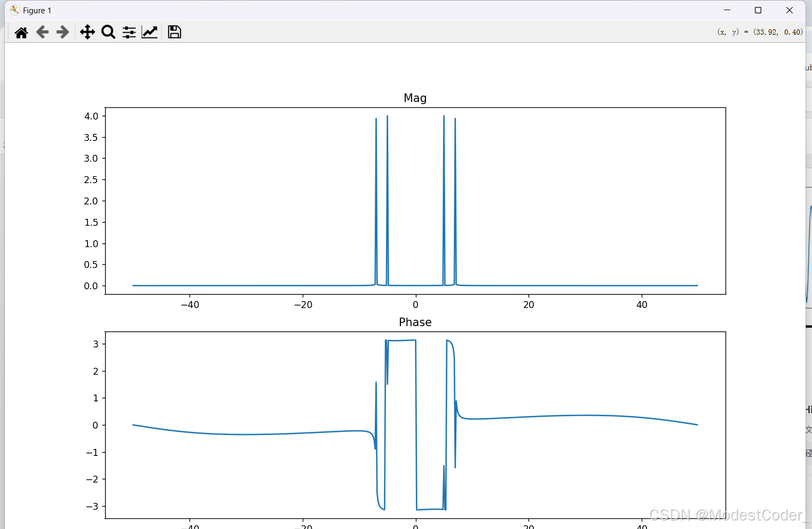The height and width of the screenshot is (529, 812).
Task: Maximize the Figure 1 window
Action: 758,10
